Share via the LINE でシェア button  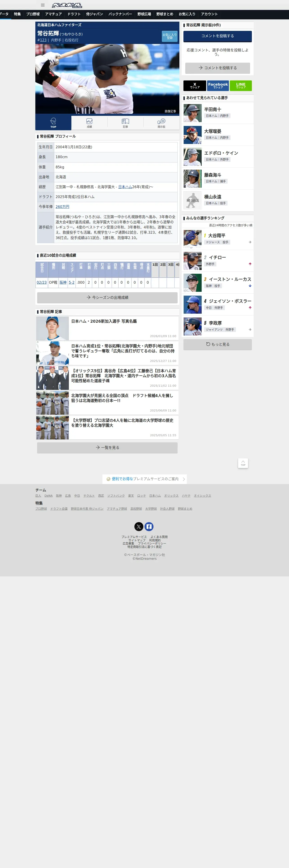click(241, 86)
